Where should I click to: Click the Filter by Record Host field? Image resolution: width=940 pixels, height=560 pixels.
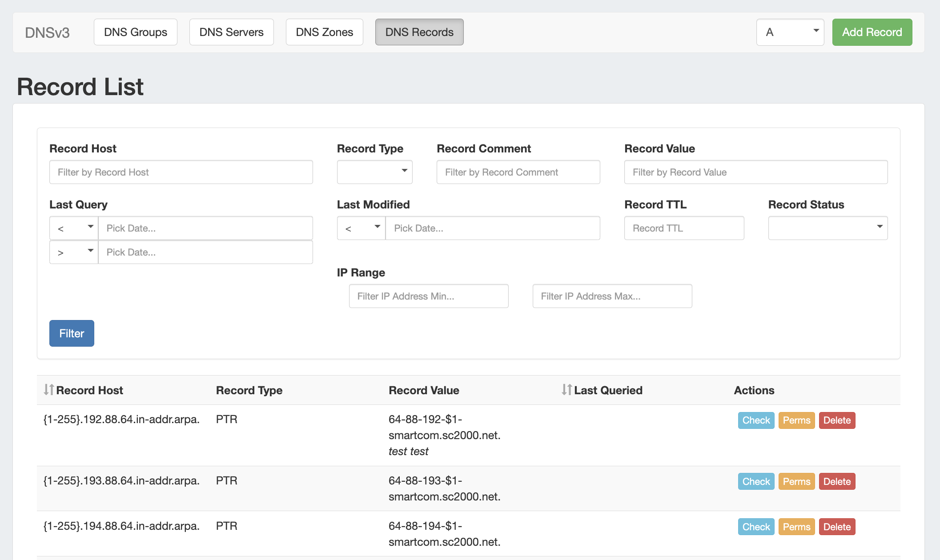click(181, 172)
